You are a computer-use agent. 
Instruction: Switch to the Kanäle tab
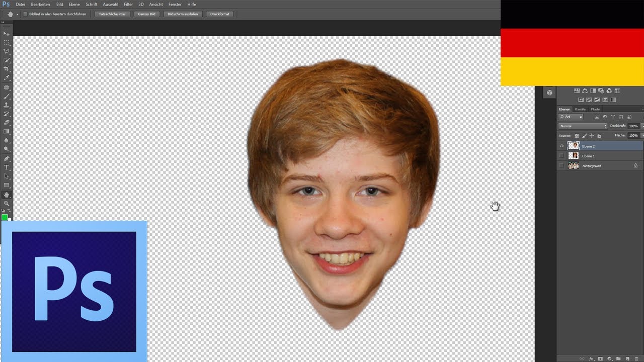(x=580, y=109)
